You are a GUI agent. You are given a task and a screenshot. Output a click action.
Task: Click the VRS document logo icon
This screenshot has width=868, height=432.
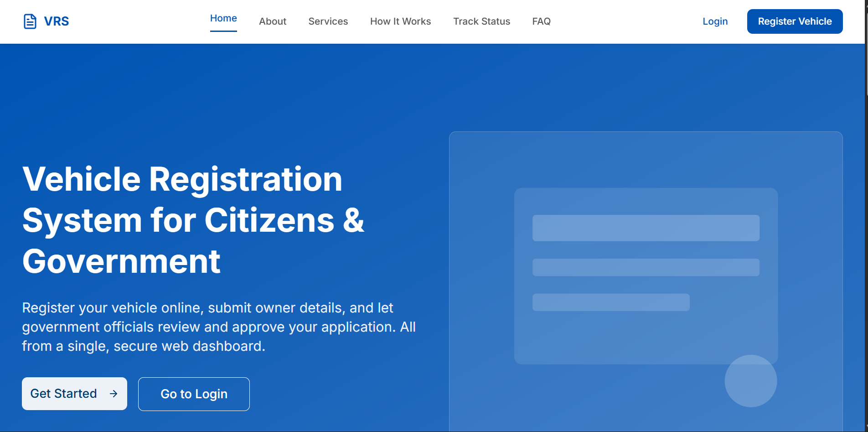click(30, 21)
